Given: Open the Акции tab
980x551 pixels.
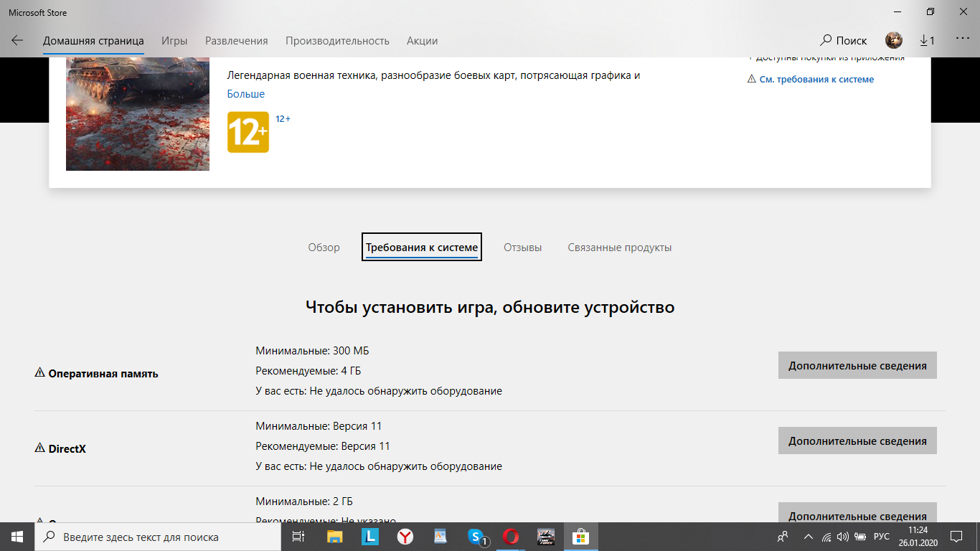Looking at the screenshot, I should [x=422, y=41].
